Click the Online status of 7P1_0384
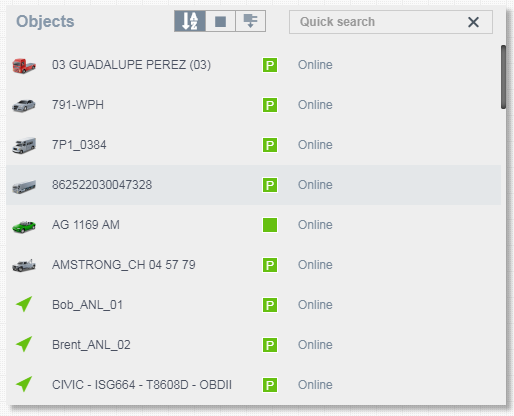Image resolution: width=514 pixels, height=416 pixels. point(315,145)
